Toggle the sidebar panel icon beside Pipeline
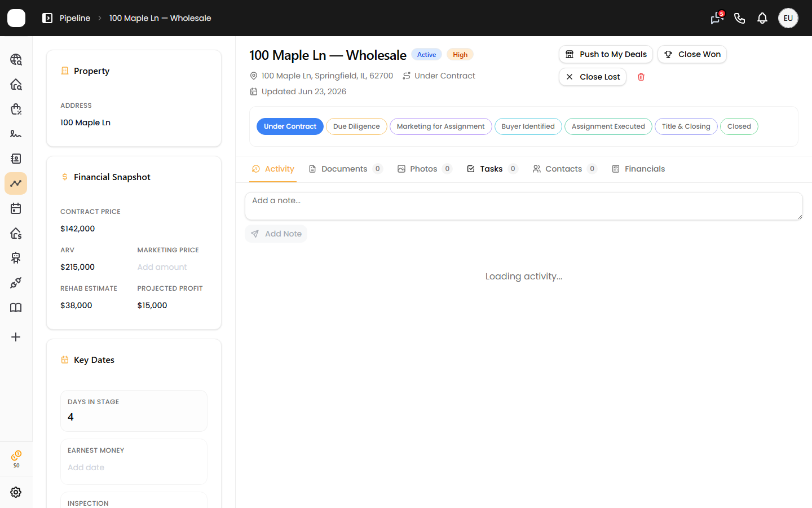 point(47,18)
